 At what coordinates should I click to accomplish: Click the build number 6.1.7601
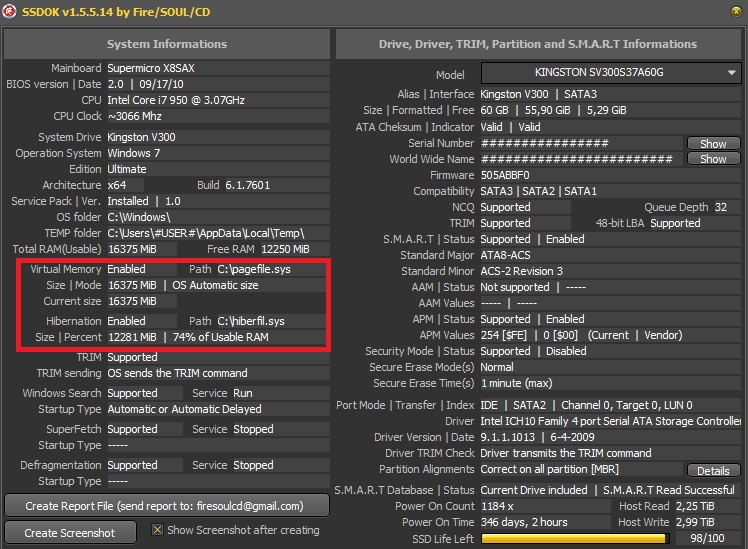point(248,185)
